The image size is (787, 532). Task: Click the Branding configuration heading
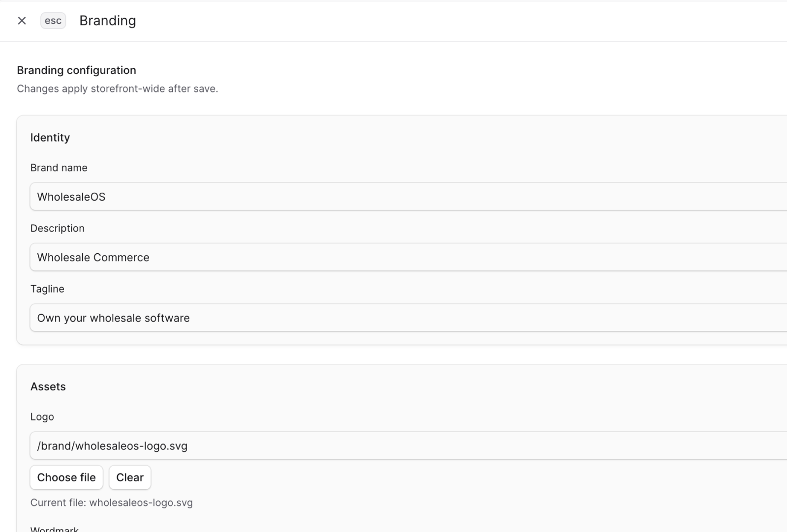click(x=76, y=70)
